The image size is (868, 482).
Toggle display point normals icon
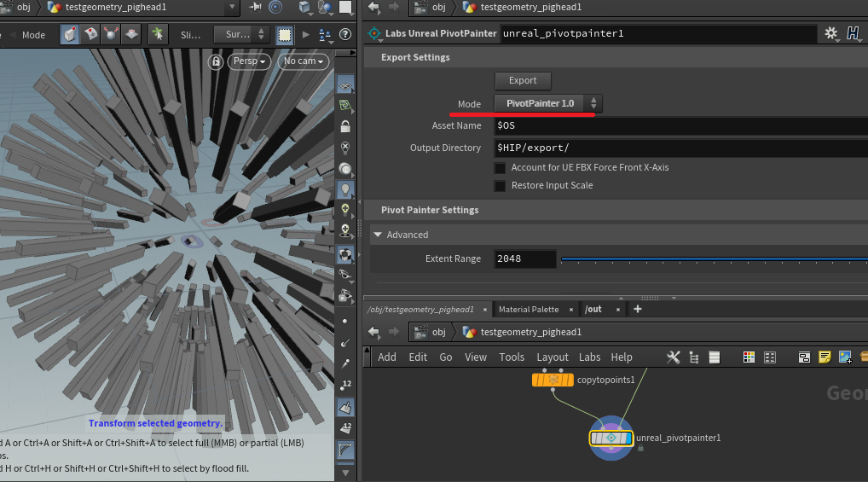click(345, 342)
